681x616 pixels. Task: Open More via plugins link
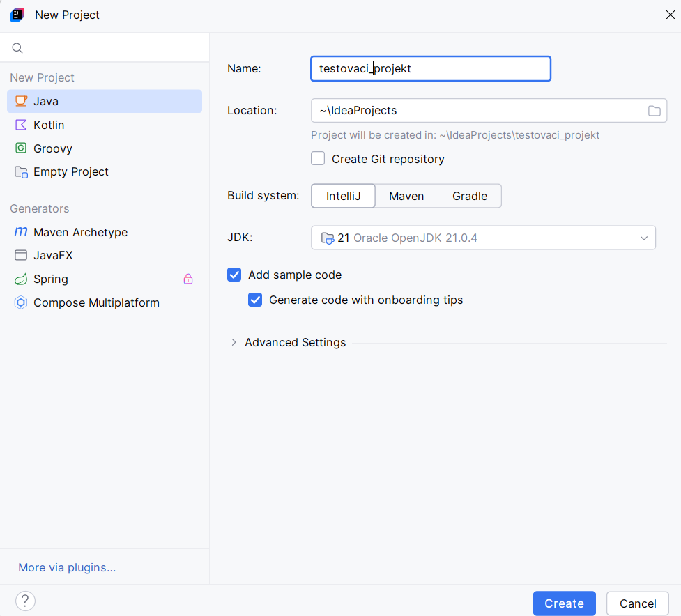[67, 567]
